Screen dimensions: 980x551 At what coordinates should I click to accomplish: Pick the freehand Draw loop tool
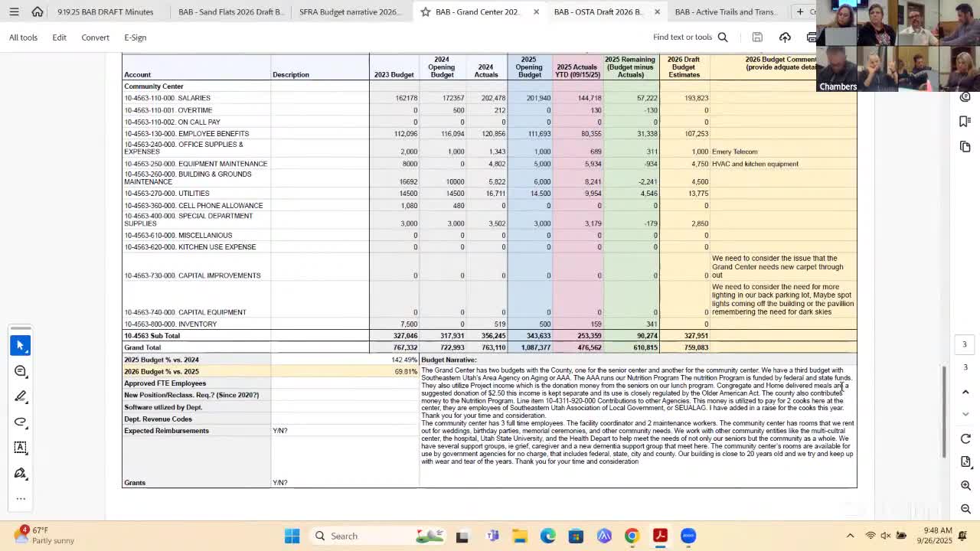(x=21, y=422)
